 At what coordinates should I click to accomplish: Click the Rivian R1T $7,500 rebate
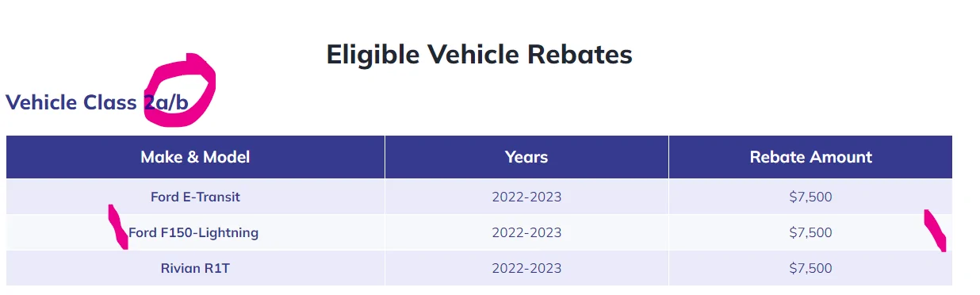pyautogui.click(x=810, y=268)
